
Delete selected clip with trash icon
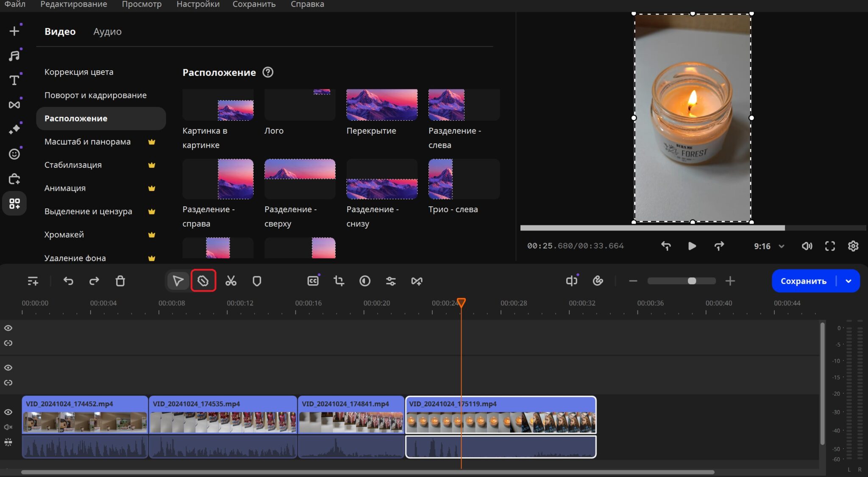[120, 281]
